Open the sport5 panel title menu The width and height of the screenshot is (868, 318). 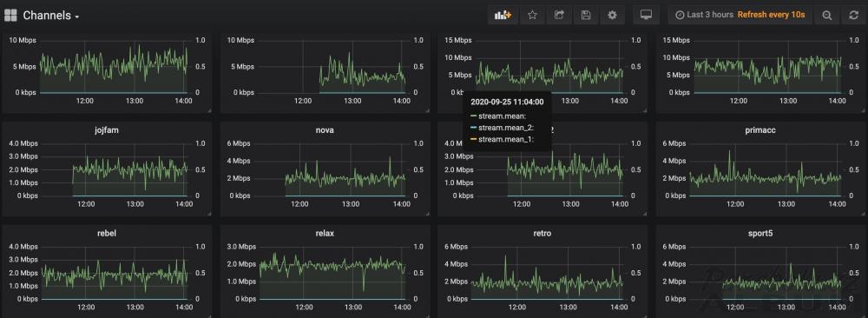click(760, 233)
